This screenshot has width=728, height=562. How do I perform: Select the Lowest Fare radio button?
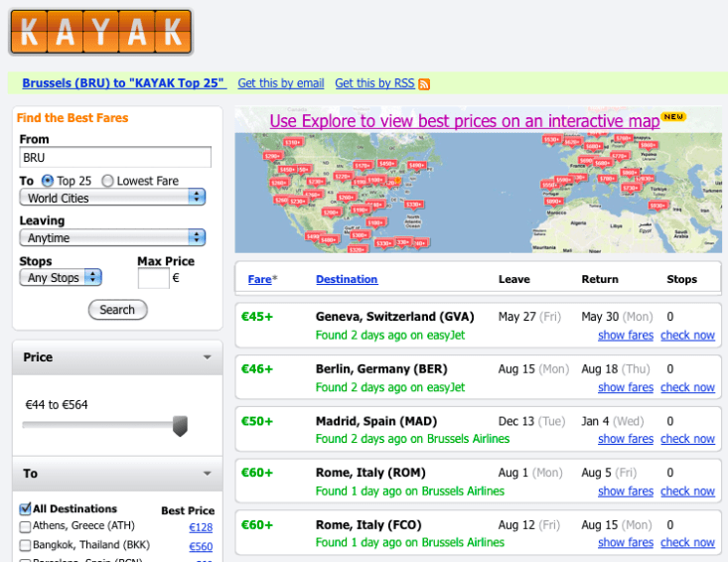pyautogui.click(x=107, y=181)
